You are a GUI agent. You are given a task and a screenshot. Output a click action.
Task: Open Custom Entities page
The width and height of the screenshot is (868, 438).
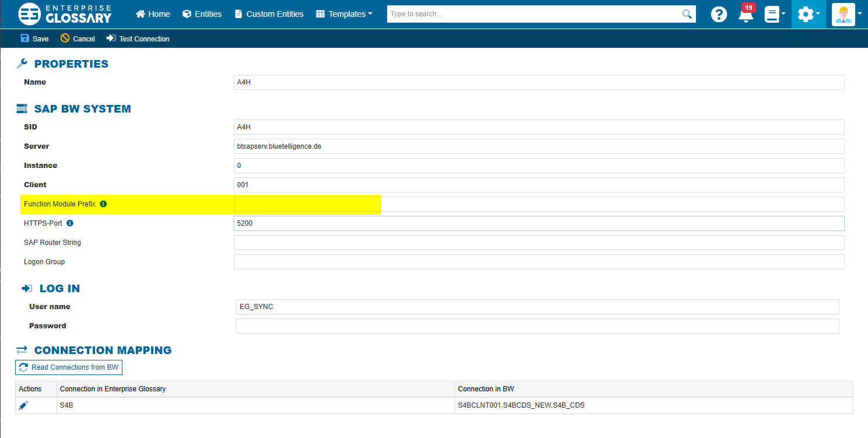pyautogui.click(x=269, y=14)
